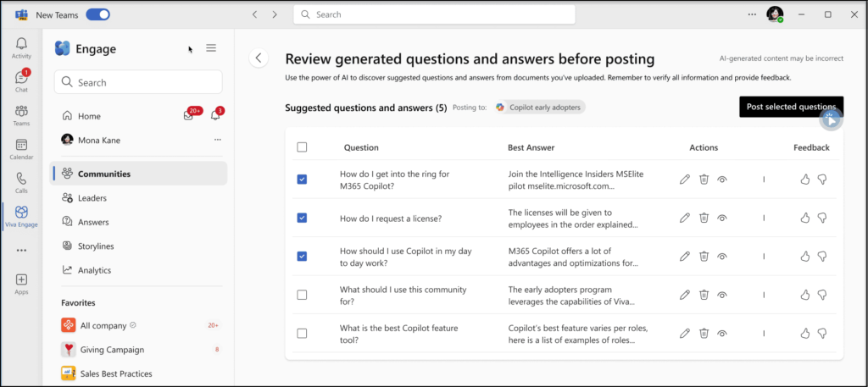Open Calendar in the Teams rail

[x=21, y=149]
